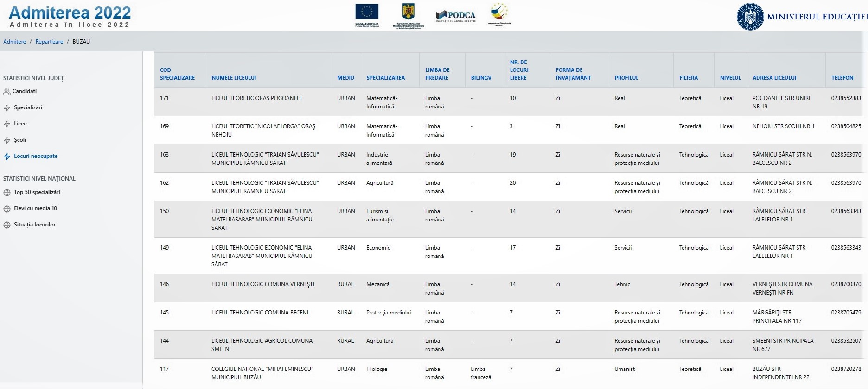Click the PODCA logo in the header
This screenshot has height=389, width=868.
tap(456, 16)
